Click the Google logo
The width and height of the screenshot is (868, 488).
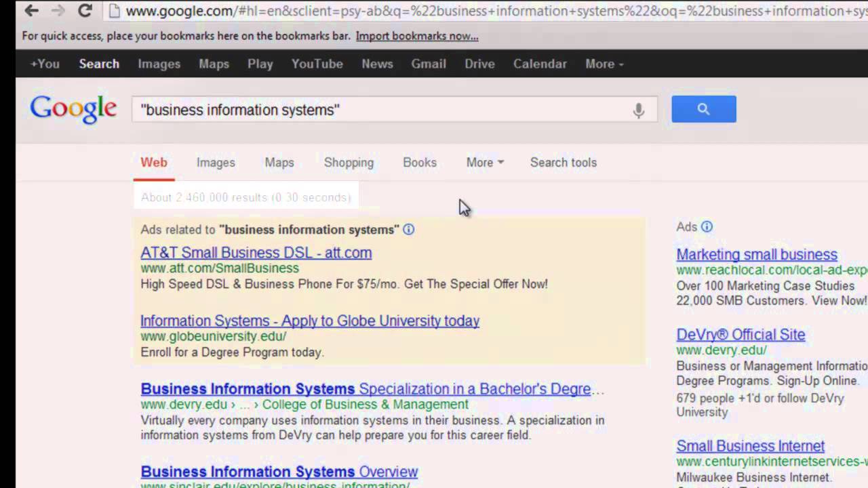73,109
